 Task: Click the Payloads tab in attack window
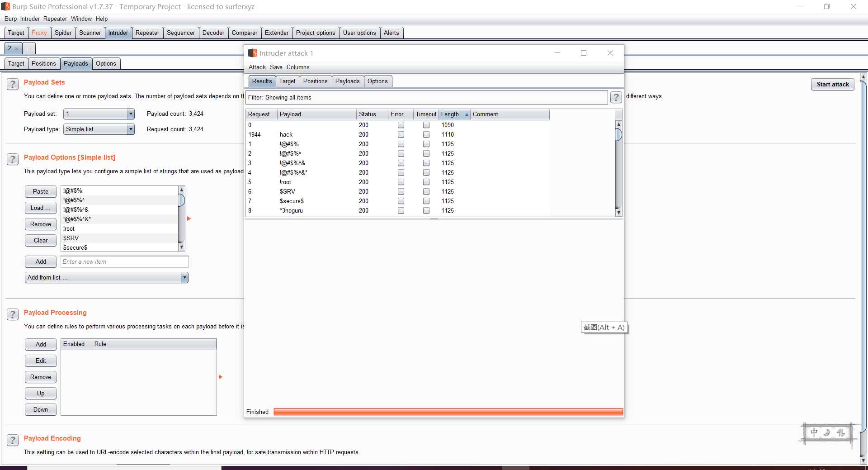[347, 81]
